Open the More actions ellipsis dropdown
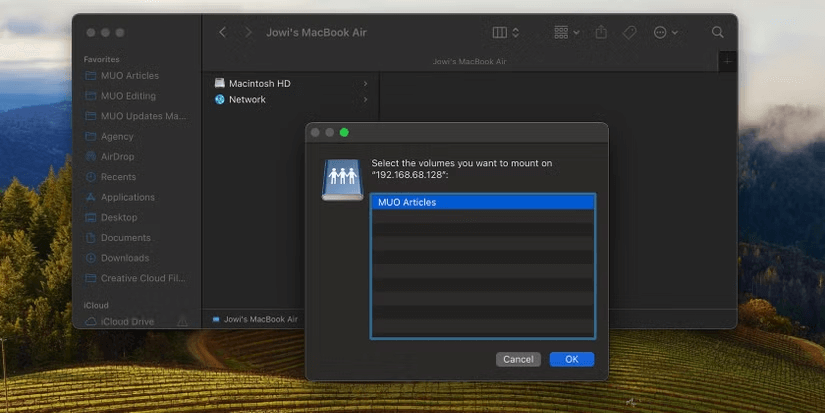Screen dimensions: 825x413 665,32
